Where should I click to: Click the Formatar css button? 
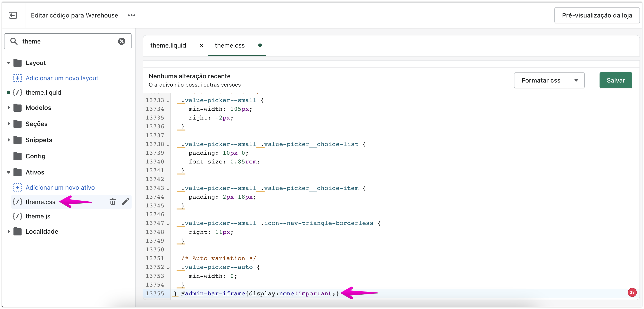point(541,80)
